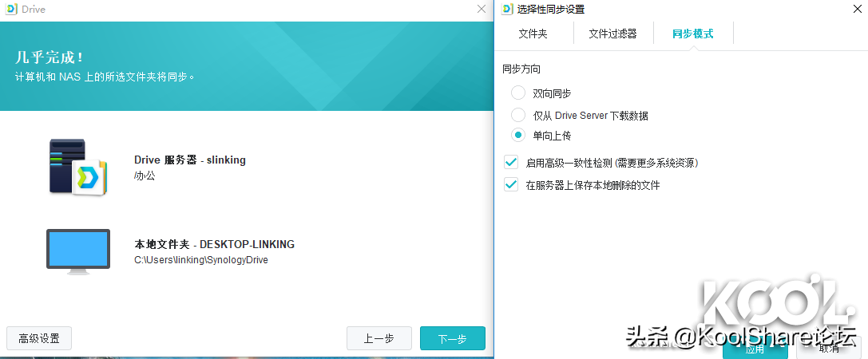The height and width of the screenshot is (359, 868).
Task: Go back with 上一步 button
Action: click(379, 338)
